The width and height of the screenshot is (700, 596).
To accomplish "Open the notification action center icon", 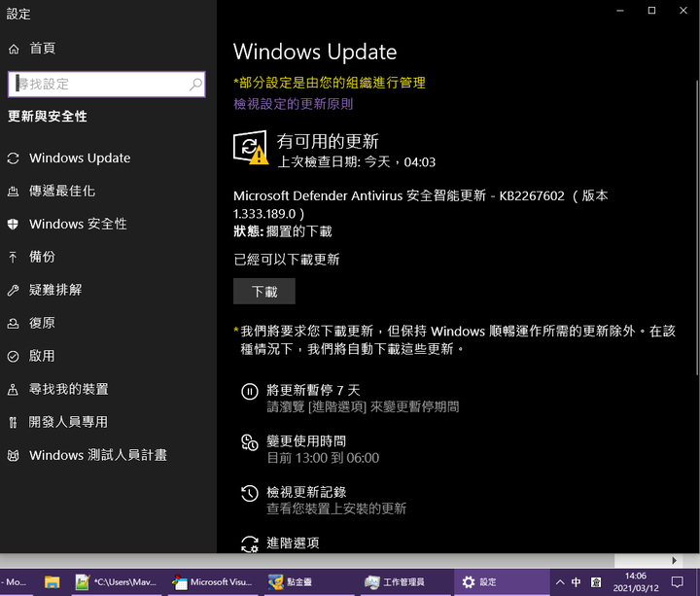I will coord(678,582).
